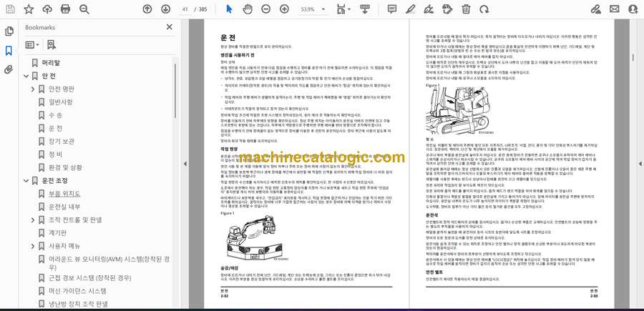The width and height of the screenshot is (644, 311).
Task: Go to the previous page with up arrow
Action: pyautogui.click(x=147, y=9)
